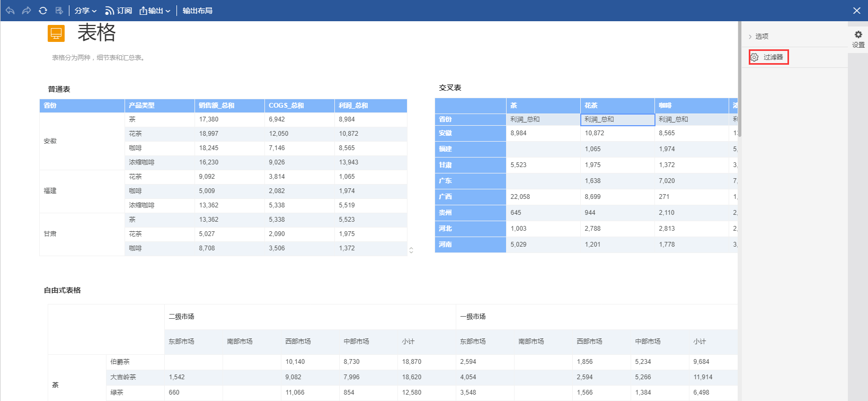This screenshot has height=401, width=868.
Task: Click 输出布局 in the toolbar
Action: point(197,11)
